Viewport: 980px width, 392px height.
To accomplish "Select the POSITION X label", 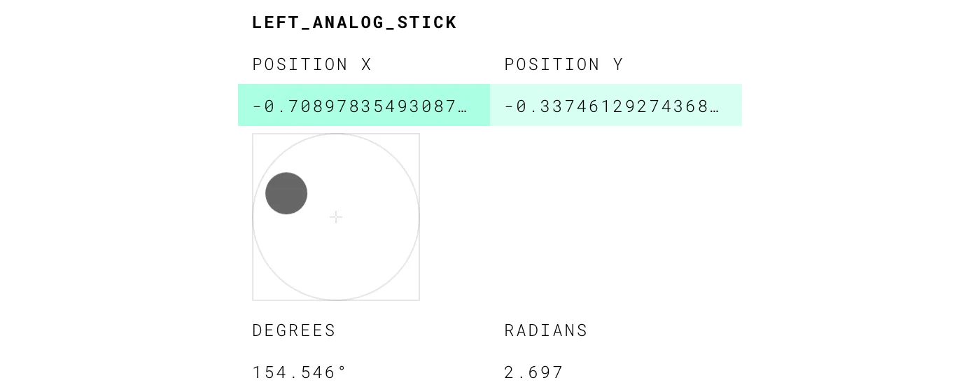I will pos(311,64).
